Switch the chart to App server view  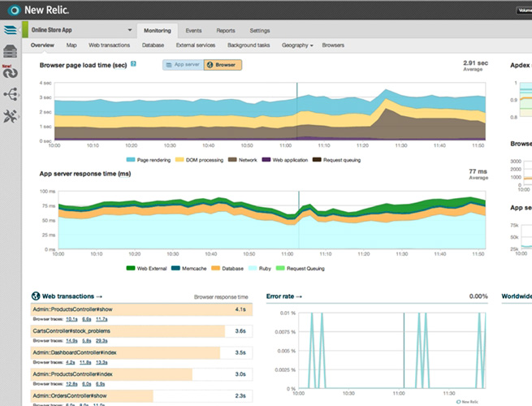(184, 65)
